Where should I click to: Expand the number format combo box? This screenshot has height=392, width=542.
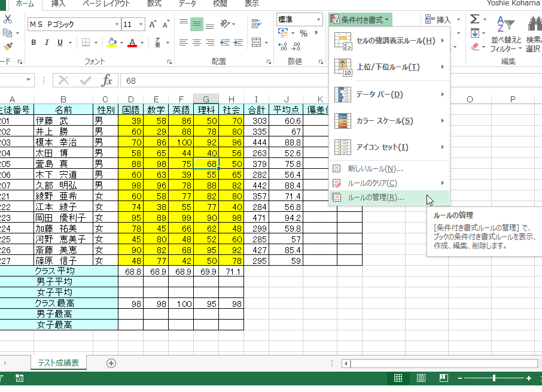(x=317, y=19)
